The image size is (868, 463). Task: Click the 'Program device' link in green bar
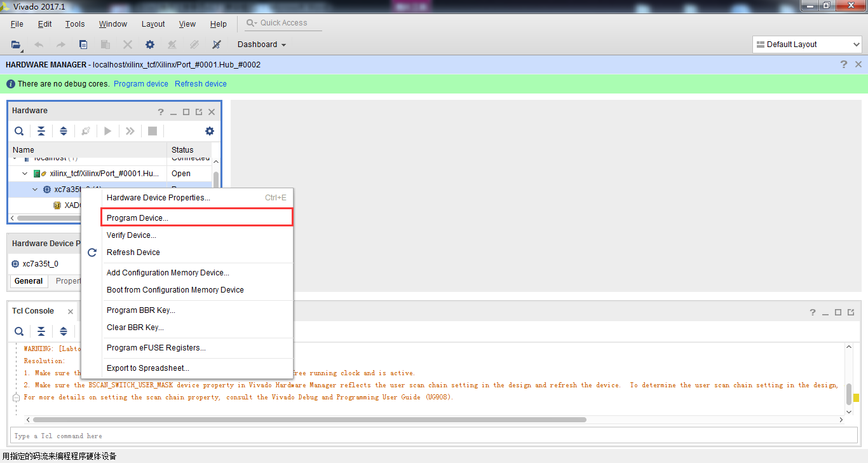click(141, 84)
